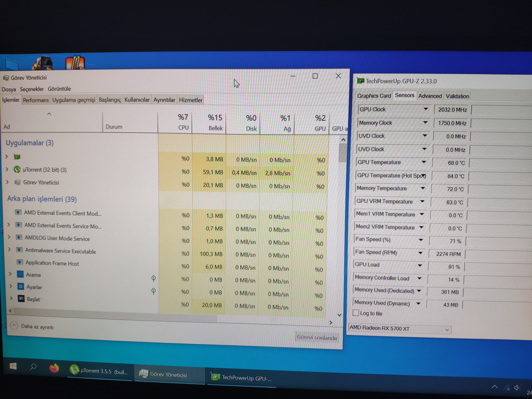The image size is (532, 399).
Task: Click the process list scroll-down arrow
Action: pyautogui.click(x=339, y=315)
